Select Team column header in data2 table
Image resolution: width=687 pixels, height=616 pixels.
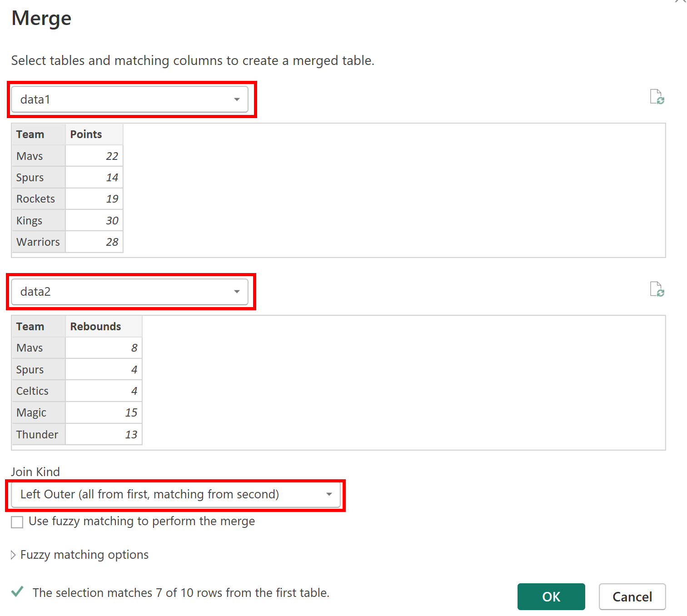[39, 327]
